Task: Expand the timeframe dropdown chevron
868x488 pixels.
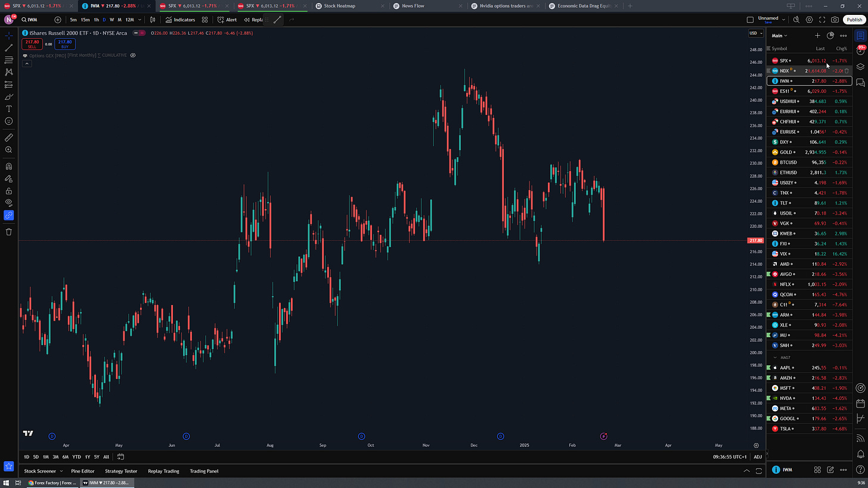Action: tap(139, 20)
